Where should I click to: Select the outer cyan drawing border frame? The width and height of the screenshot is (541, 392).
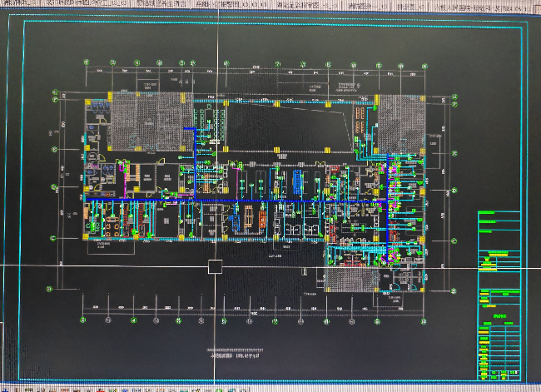point(25,200)
